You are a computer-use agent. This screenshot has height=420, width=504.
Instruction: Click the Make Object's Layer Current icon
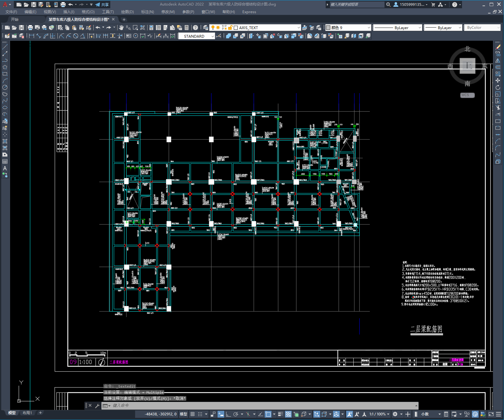coord(305,28)
